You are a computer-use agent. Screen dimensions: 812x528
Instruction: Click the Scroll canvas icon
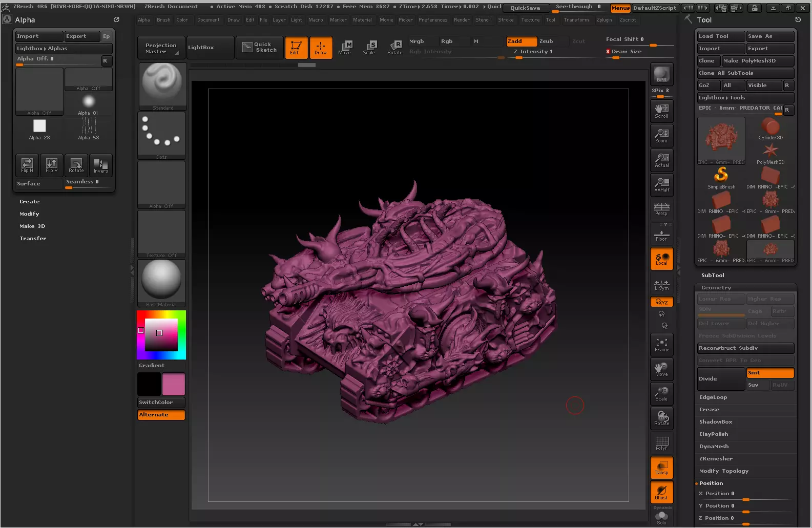tap(661, 111)
